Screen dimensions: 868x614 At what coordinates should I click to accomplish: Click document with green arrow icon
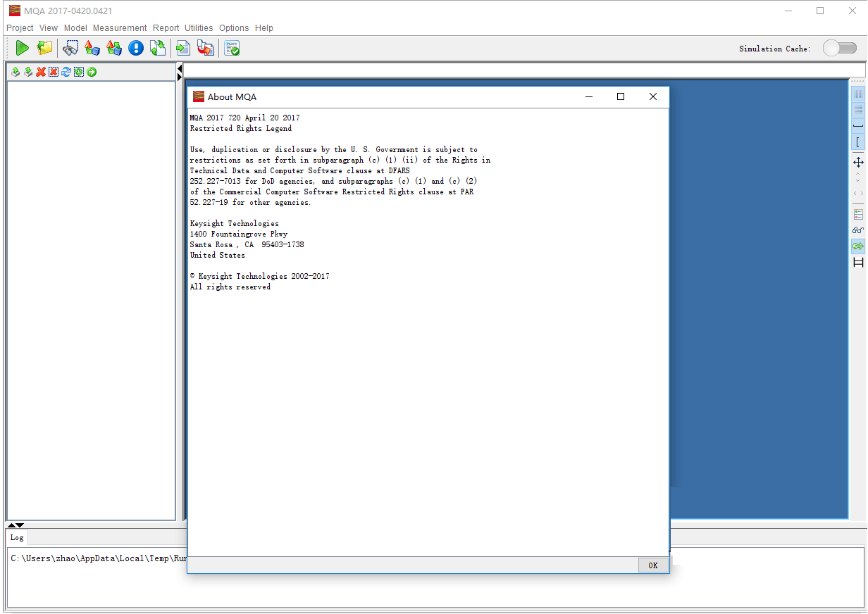click(x=183, y=48)
